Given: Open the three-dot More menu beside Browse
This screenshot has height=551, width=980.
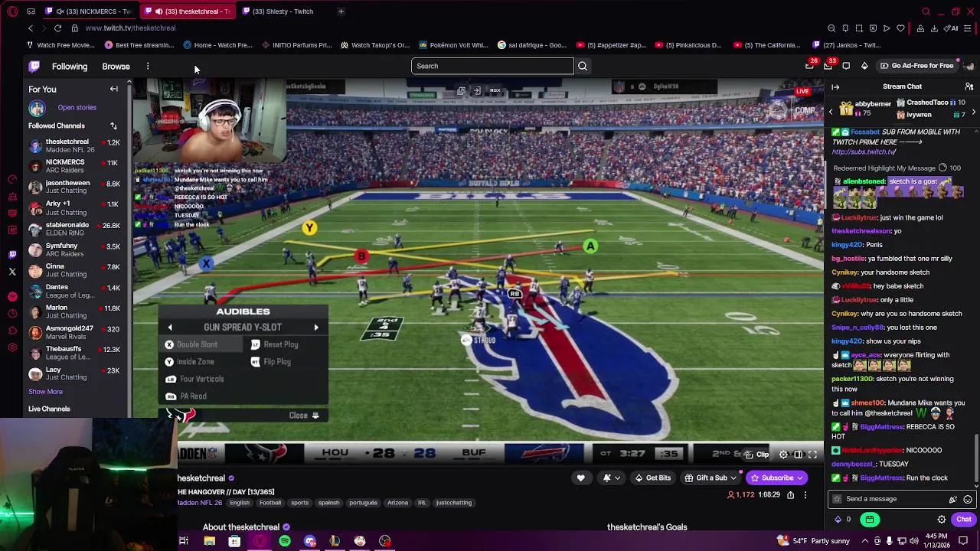Looking at the screenshot, I should pyautogui.click(x=148, y=66).
